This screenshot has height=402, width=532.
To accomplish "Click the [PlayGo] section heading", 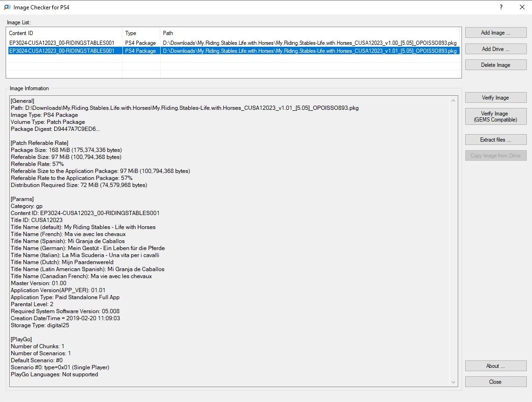I will pyautogui.click(x=21, y=339).
